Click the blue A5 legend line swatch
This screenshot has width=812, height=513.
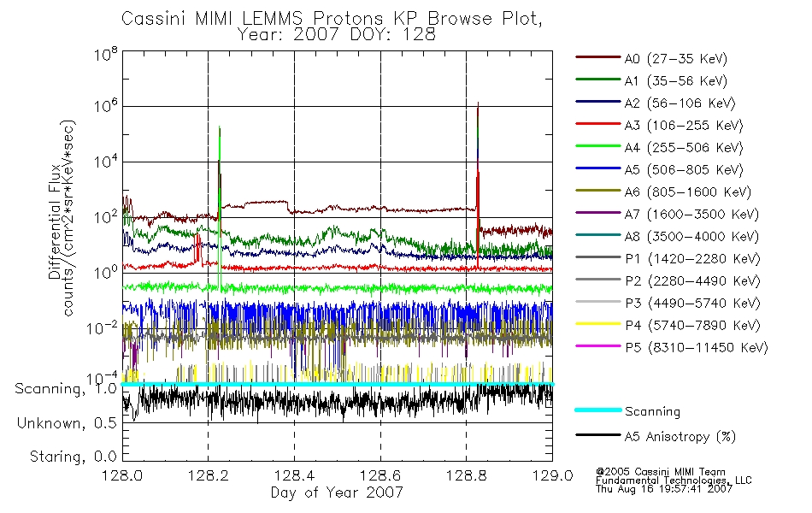point(597,168)
